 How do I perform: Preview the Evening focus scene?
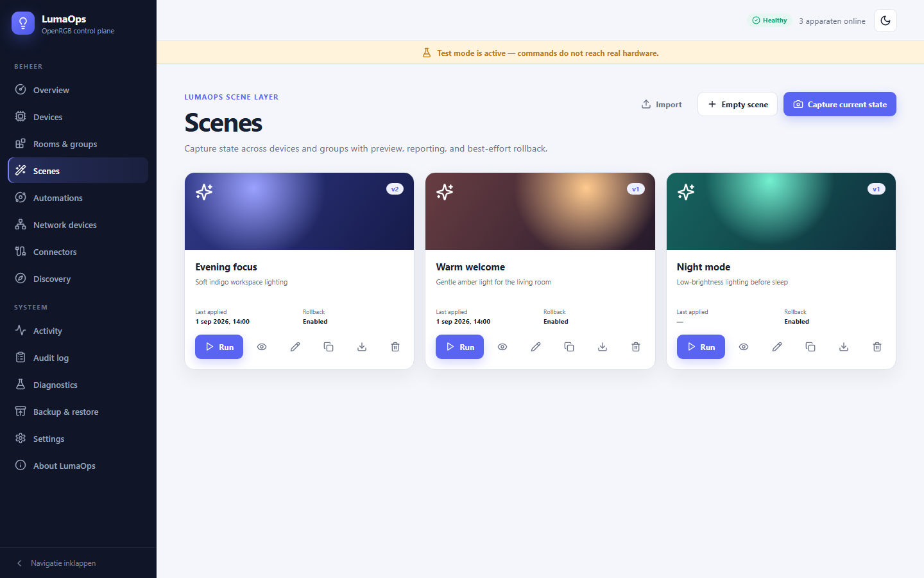tap(262, 347)
